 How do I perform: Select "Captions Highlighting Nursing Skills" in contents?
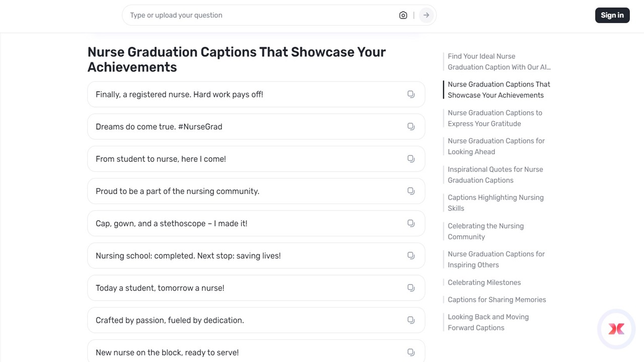pyautogui.click(x=495, y=203)
